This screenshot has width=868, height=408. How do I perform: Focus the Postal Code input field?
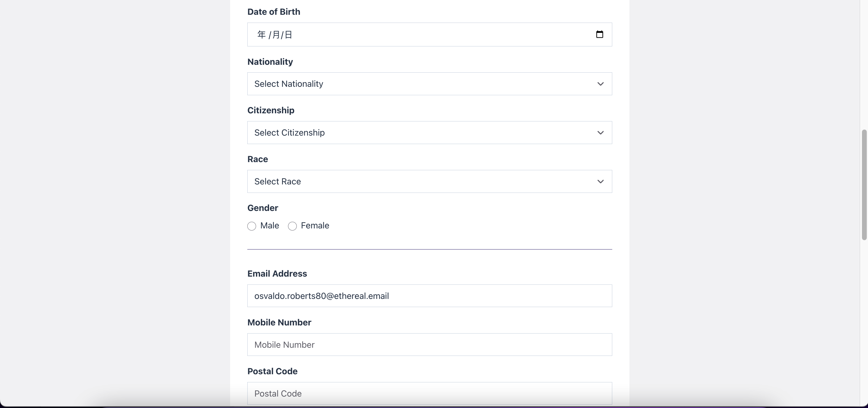tap(429, 394)
